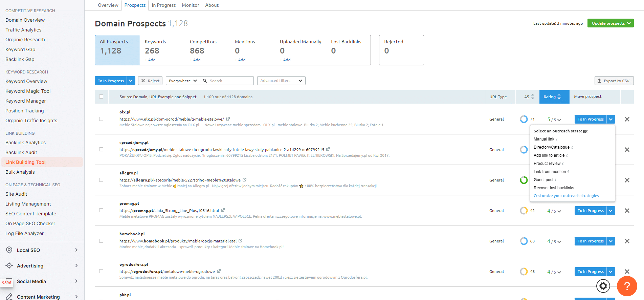Image resolution: width=644 pixels, height=300 pixels.
Task: Open the orange help question mark
Action: (x=627, y=286)
